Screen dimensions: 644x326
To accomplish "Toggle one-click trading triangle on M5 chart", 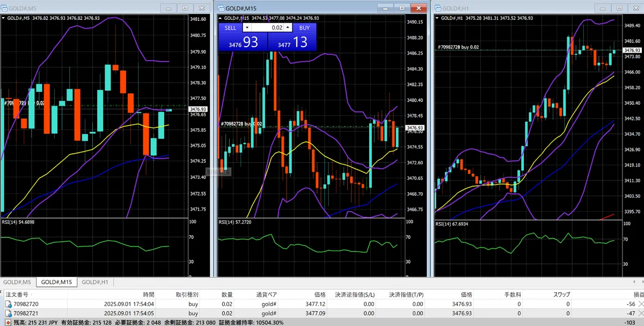I will [x=4, y=18].
